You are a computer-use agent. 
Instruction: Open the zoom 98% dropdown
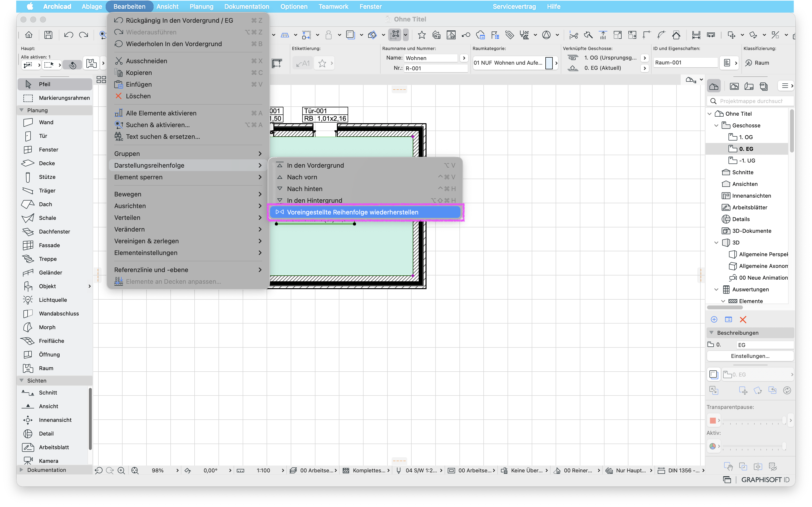coord(177,471)
